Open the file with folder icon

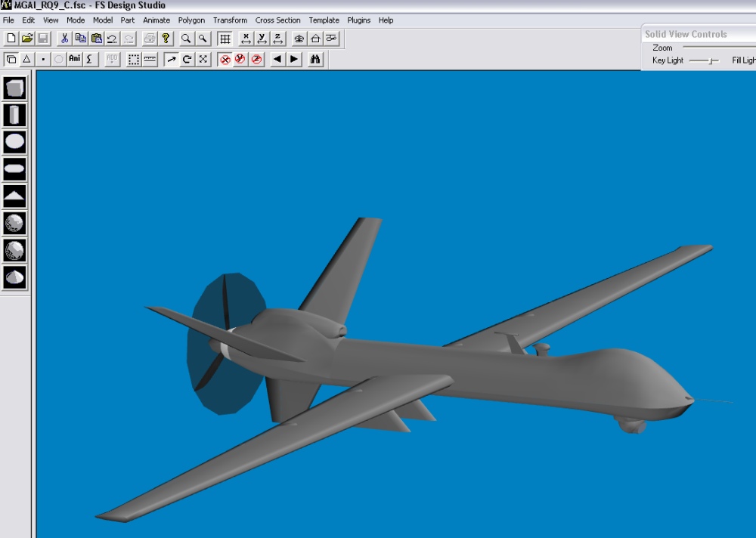(x=27, y=39)
